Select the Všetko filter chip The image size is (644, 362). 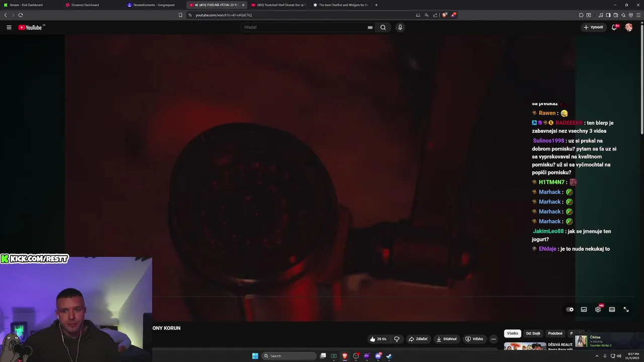pyautogui.click(x=512, y=333)
